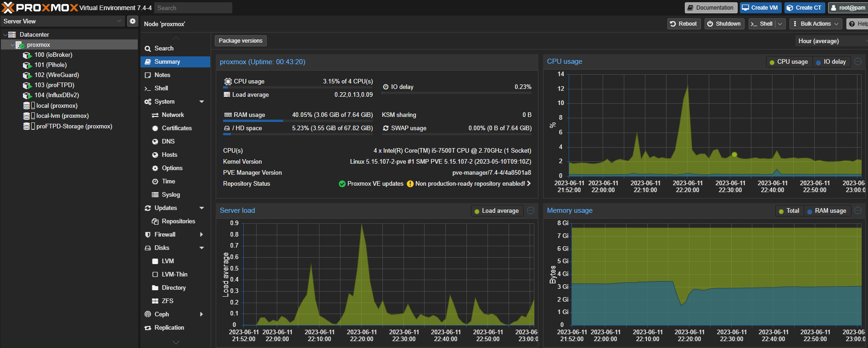Toggle Load average series in legend
Image resolution: width=868 pixels, height=348 pixels.
tap(497, 211)
